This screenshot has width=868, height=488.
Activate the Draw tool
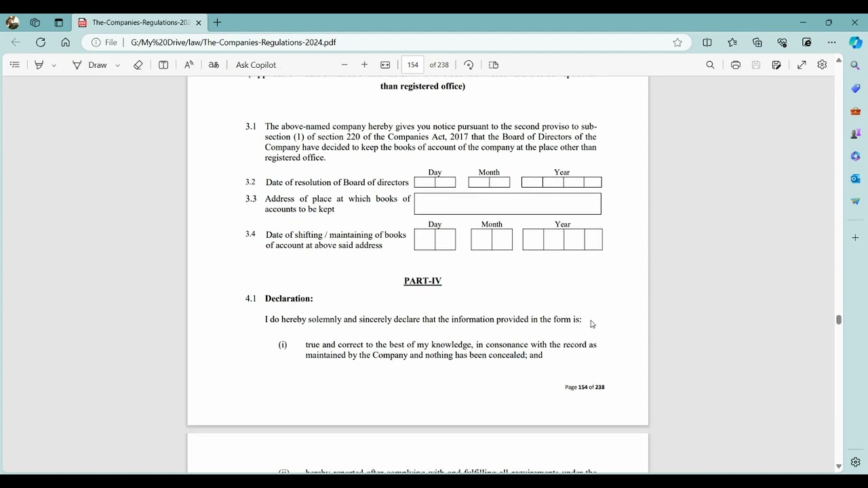[x=90, y=65]
